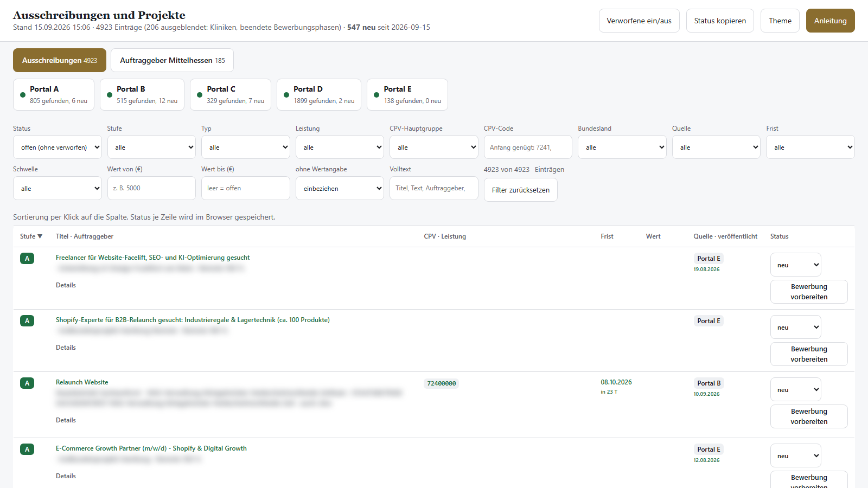Click Portal B tag in Relaunch Website row
This screenshot has height=488, width=868.
(x=709, y=383)
